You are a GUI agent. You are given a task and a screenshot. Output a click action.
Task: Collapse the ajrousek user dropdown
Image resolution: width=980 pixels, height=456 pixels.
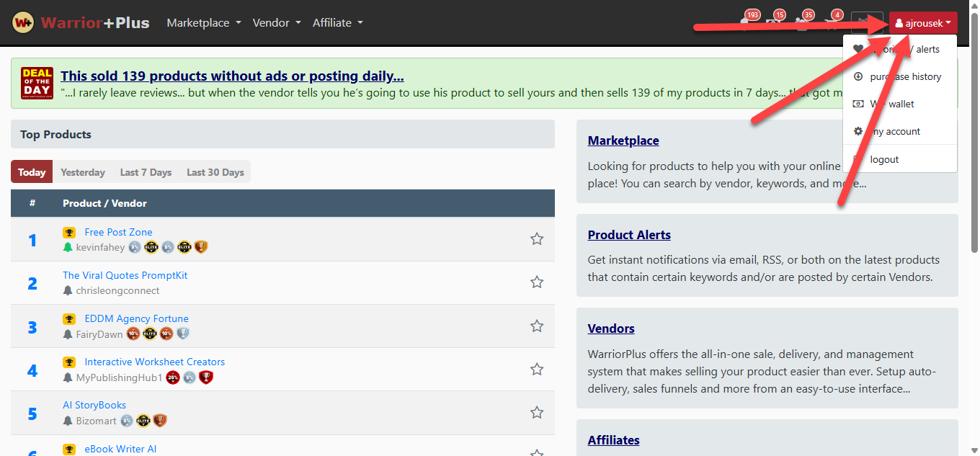click(x=923, y=23)
